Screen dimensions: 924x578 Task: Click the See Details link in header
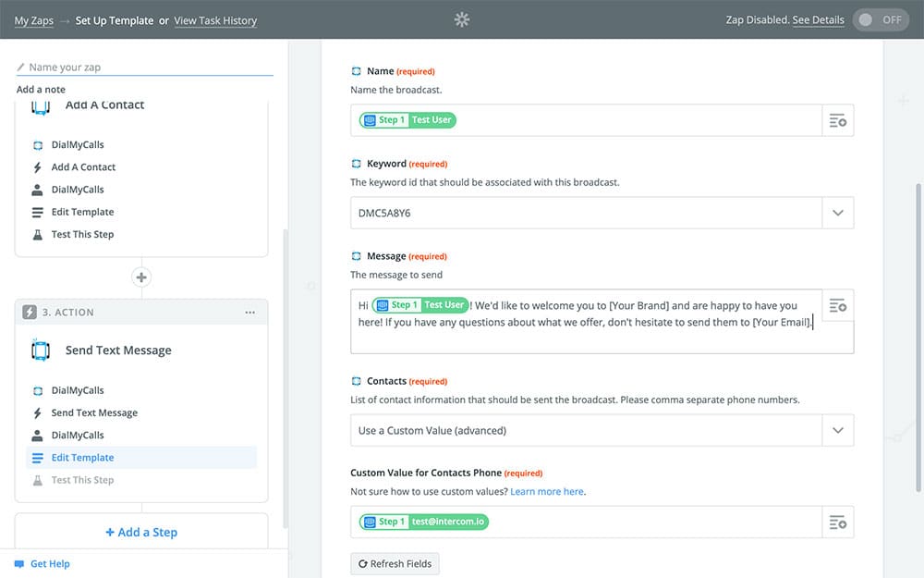[818, 20]
